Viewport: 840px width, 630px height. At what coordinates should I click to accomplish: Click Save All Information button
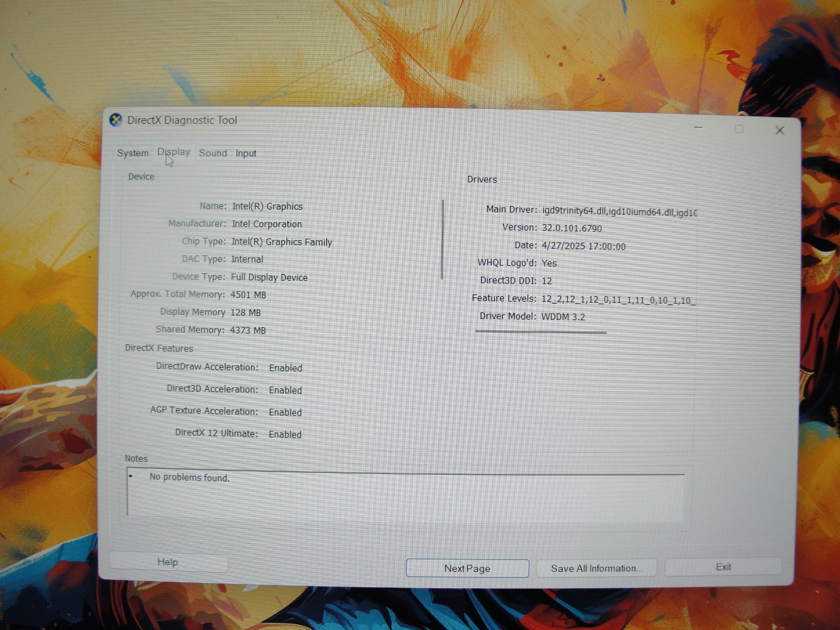point(596,568)
